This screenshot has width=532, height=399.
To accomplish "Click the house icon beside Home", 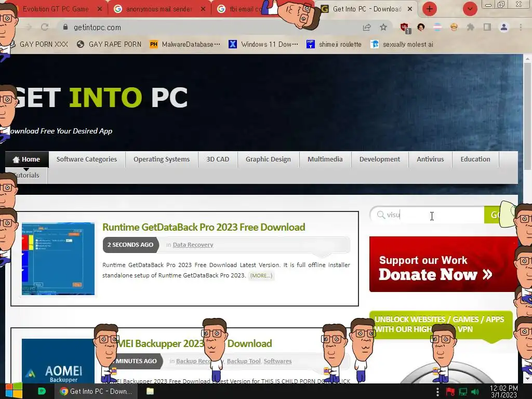I will click(16, 159).
